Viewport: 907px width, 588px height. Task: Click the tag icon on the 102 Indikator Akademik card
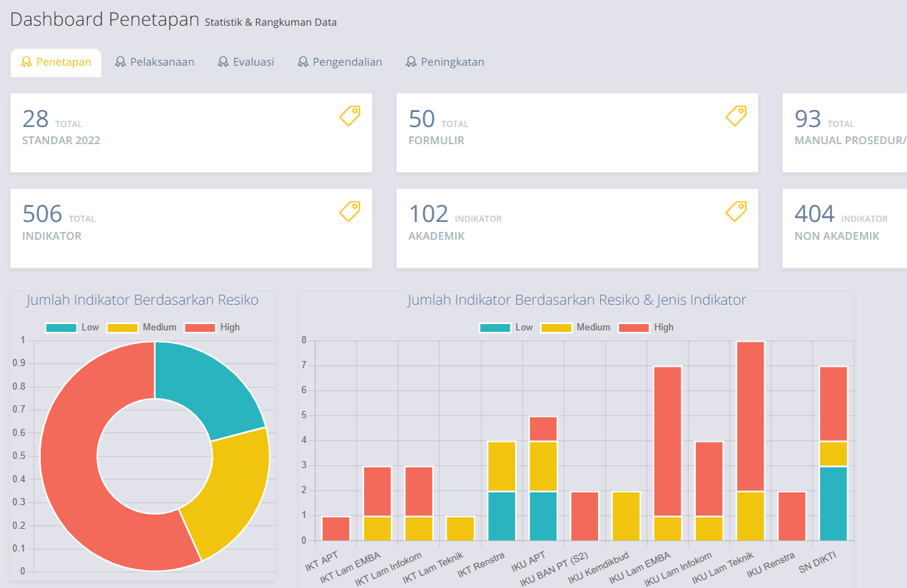pyautogui.click(x=736, y=211)
